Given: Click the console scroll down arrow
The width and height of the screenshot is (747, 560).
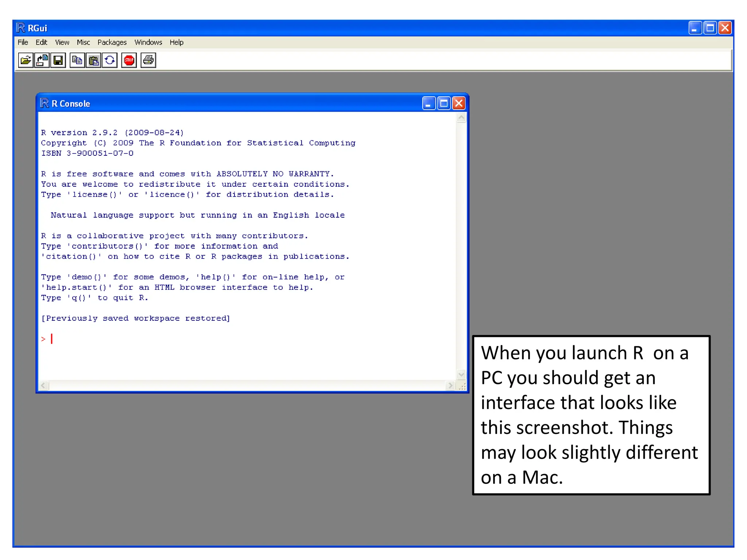Looking at the screenshot, I should 461,374.
